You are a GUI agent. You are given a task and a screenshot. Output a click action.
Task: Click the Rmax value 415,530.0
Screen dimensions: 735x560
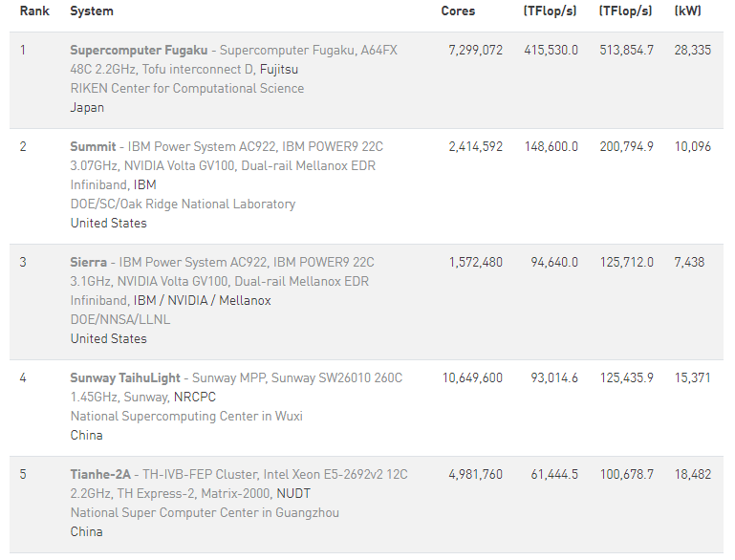click(551, 50)
